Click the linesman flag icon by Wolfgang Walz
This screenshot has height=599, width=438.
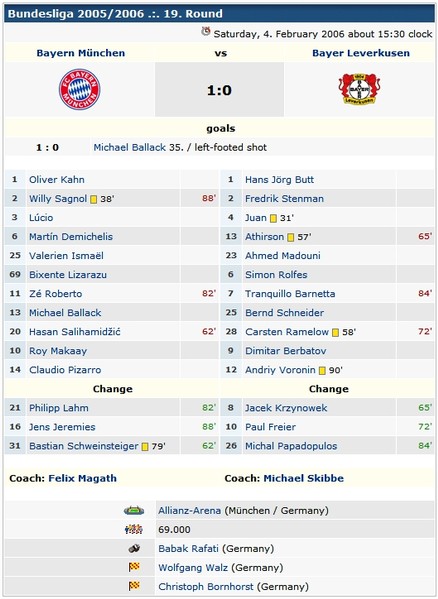(x=134, y=567)
